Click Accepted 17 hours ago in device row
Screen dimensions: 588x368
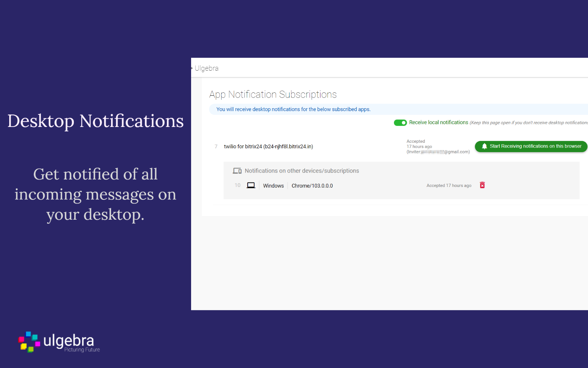[x=449, y=185]
